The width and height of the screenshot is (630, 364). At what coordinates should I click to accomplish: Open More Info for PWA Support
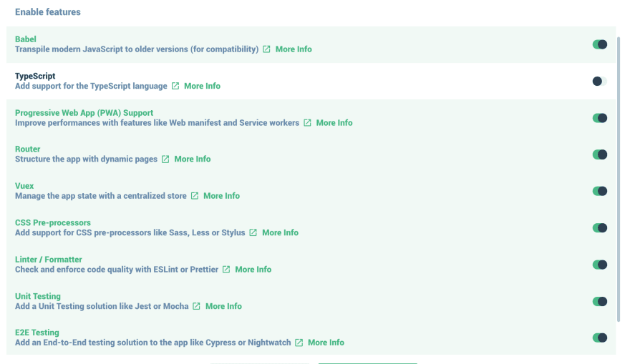(334, 123)
